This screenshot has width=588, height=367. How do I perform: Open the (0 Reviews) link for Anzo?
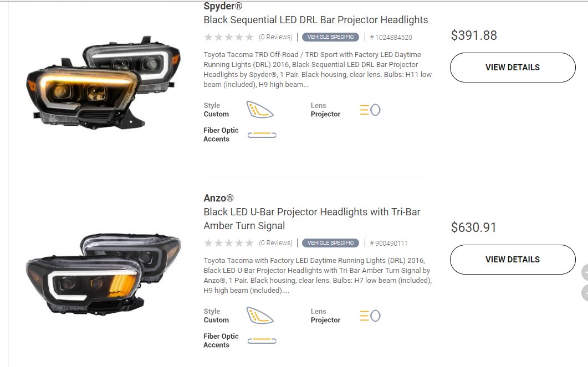pos(275,243)
